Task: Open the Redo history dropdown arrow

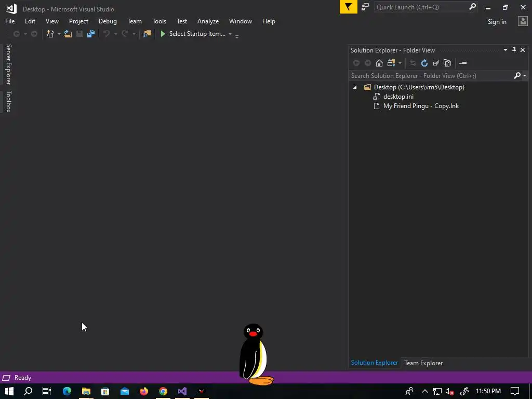Action: 134,34
